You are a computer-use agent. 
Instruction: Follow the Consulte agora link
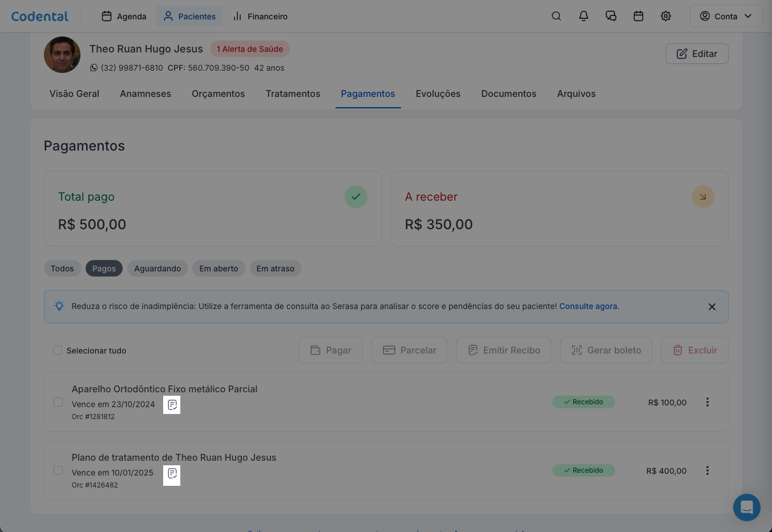coord(588,306)
